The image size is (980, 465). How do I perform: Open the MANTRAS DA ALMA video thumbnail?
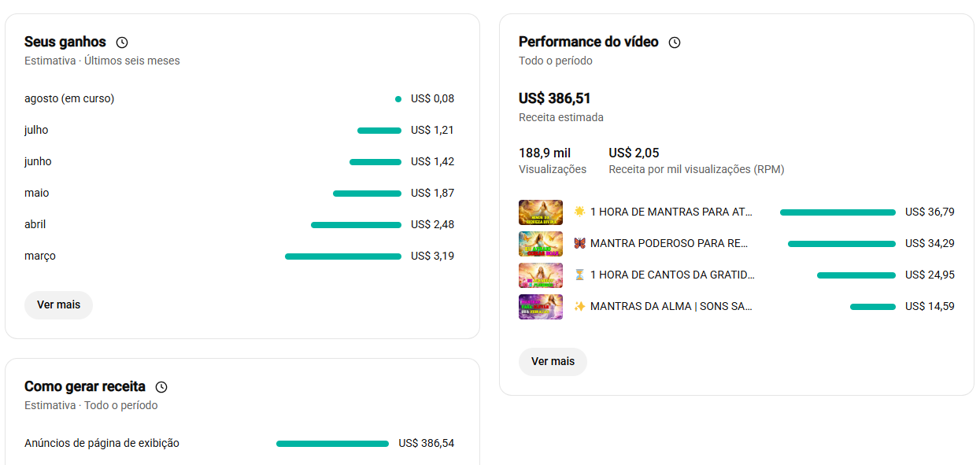pyautogui.click(x=541, y=307)
